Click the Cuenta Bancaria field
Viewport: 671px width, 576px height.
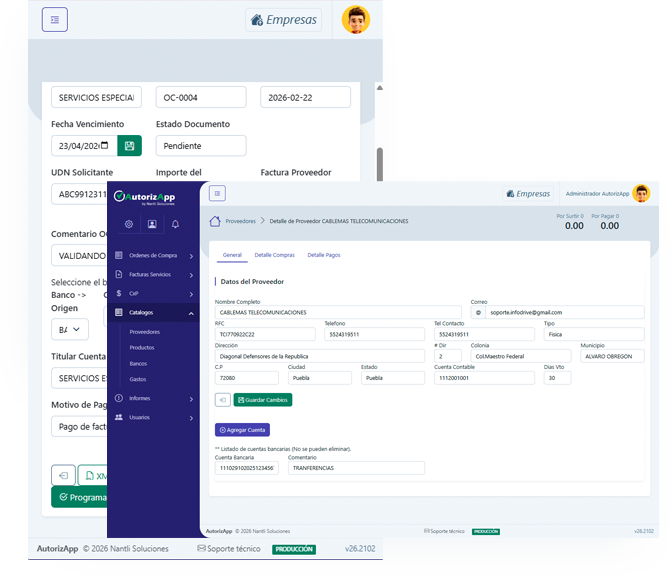pyautogui.click(x=246, y=468)
